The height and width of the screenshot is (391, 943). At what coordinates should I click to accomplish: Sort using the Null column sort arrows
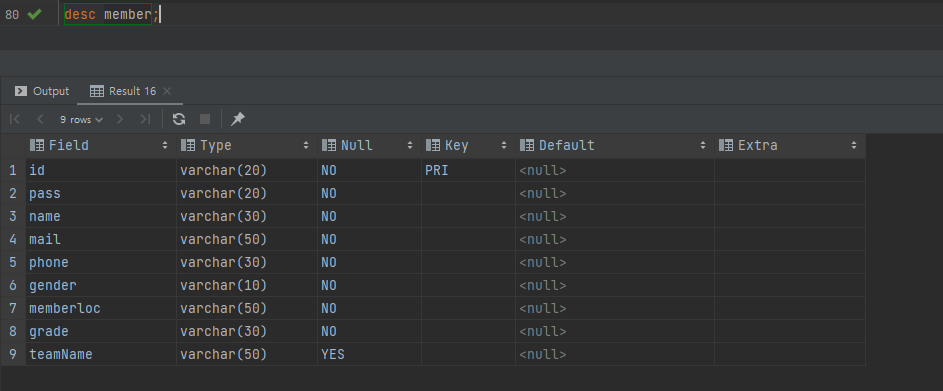pyautogui.click(x=410, y=146)
